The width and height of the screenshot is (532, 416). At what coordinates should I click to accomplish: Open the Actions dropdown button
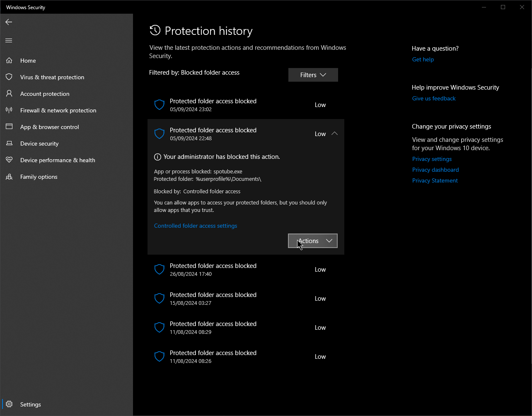pos(313,241)
